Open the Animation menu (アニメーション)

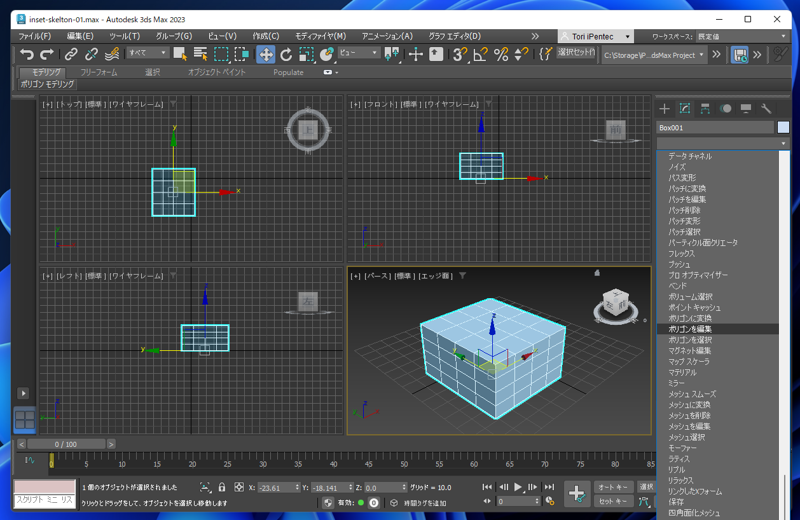click(387, 36)
